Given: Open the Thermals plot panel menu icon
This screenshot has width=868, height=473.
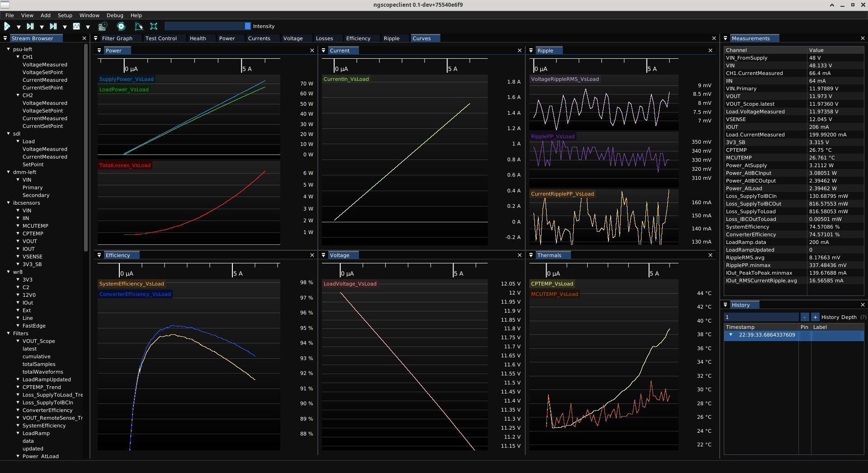Looking at the screenshot, I should (531, 255).
